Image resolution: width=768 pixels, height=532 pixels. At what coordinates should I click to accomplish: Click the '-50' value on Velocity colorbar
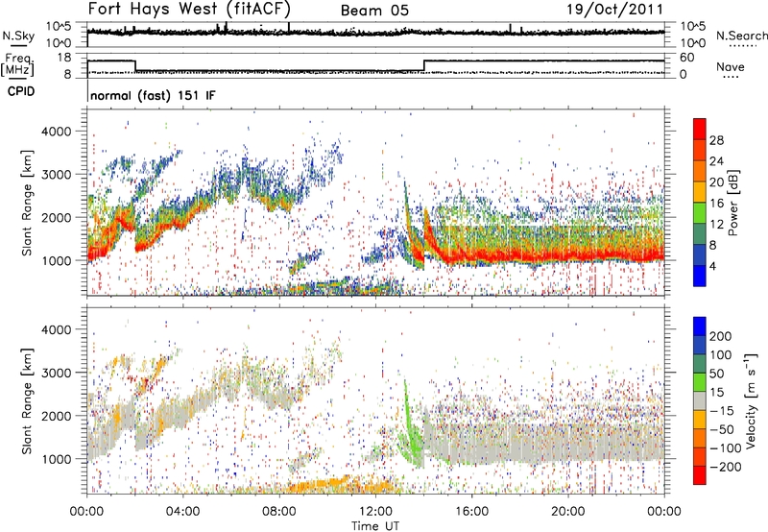point(722,429)
